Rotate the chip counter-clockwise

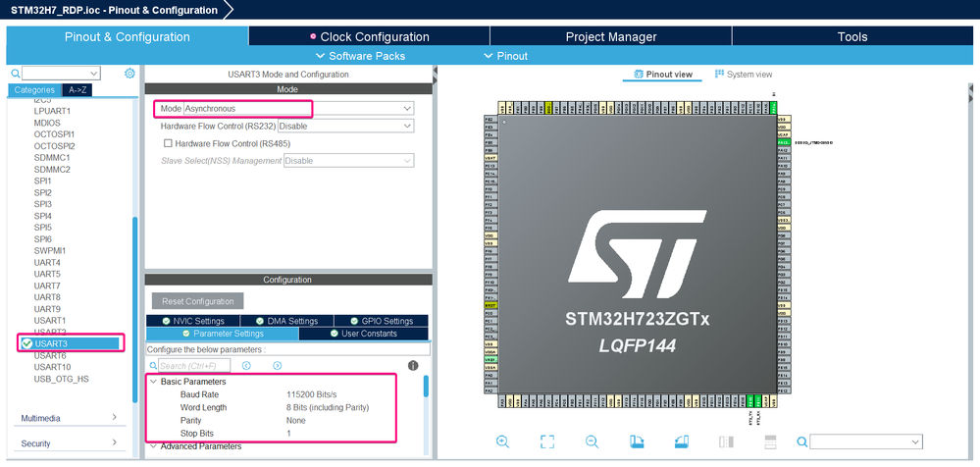682,442
